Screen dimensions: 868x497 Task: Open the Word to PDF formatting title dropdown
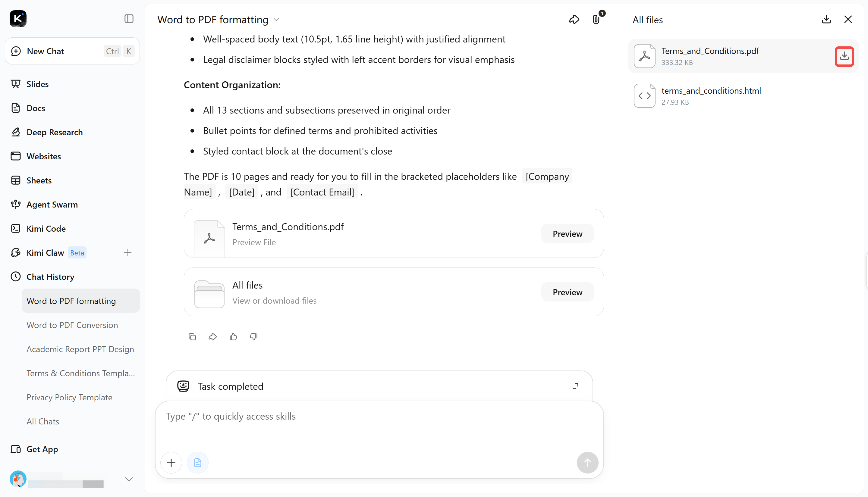tap(277, 20)
